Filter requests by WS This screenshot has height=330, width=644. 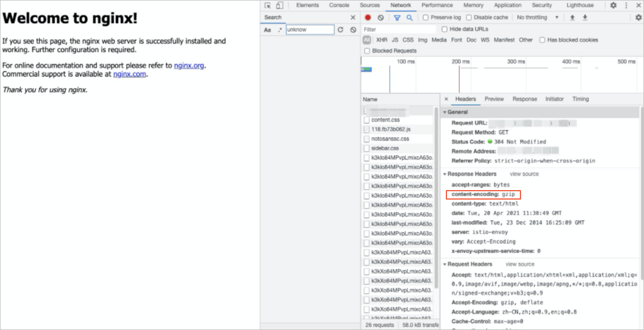(x=485, y=40)
